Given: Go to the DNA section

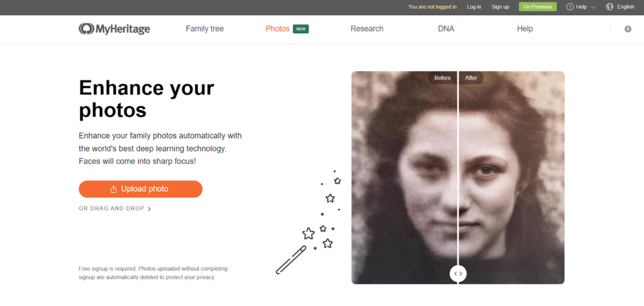Looking at the screenshot, I should pyautogui.click(x=446, y=29).
